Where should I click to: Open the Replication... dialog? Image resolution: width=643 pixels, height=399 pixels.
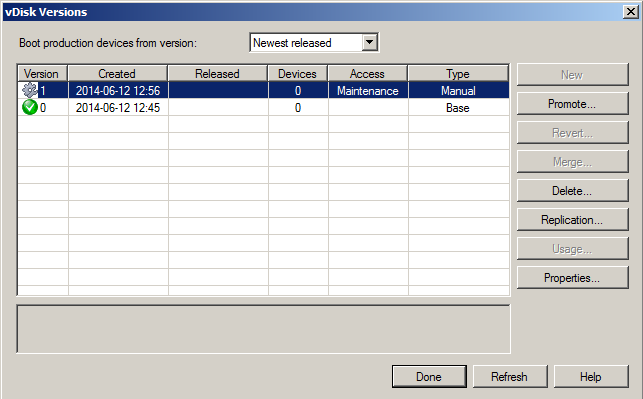pyautogui.click(x=572, y=220)
